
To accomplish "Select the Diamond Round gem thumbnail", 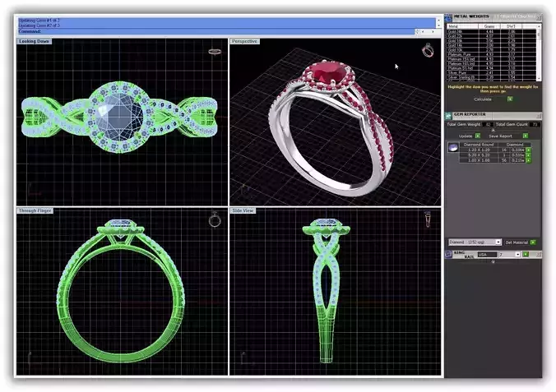I will 453,147.
